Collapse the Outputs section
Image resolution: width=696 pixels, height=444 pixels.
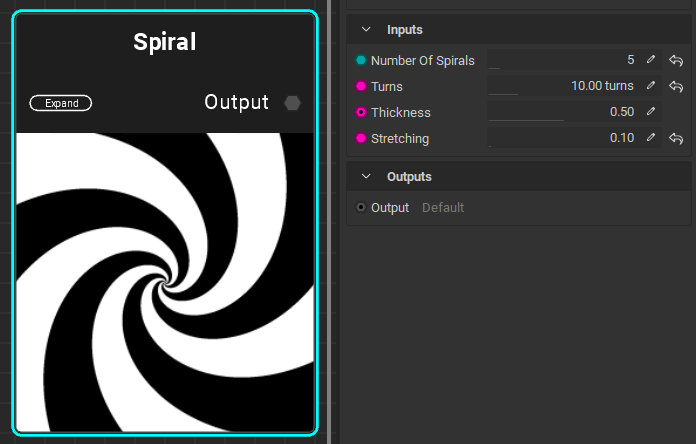tap(366, 177)
